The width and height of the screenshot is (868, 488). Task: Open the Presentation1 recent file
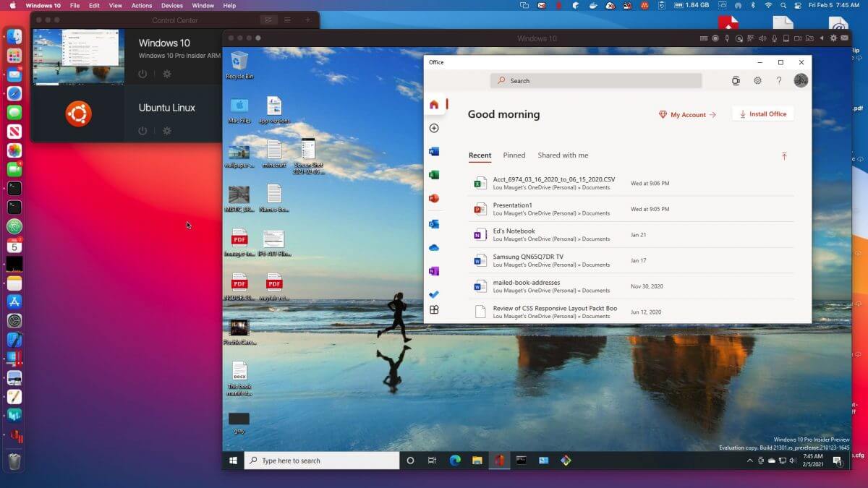pyautogui.click(x=512, y=205)
